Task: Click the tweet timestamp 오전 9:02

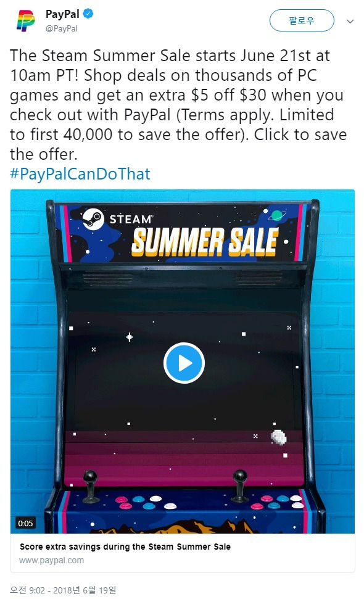Action: pos(63,590)
